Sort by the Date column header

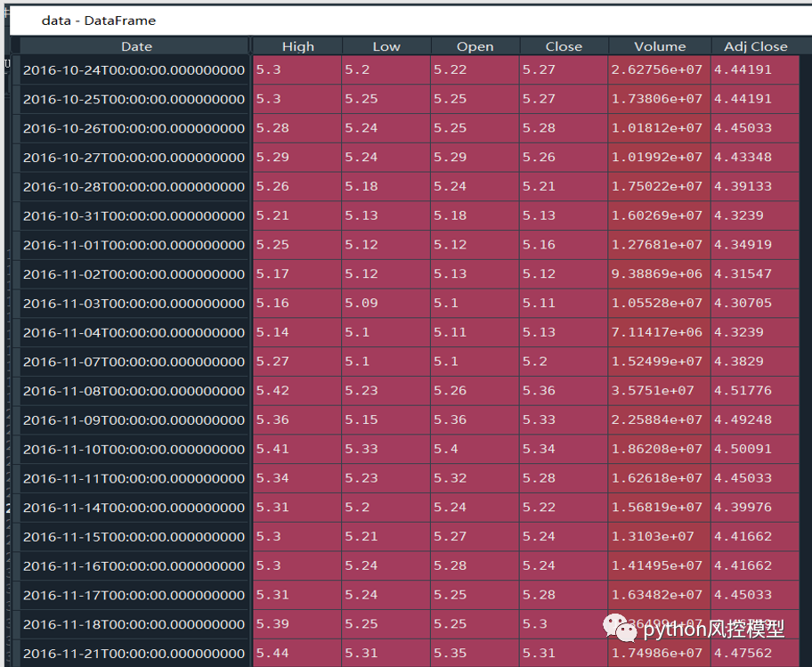[x=135, y=46]
